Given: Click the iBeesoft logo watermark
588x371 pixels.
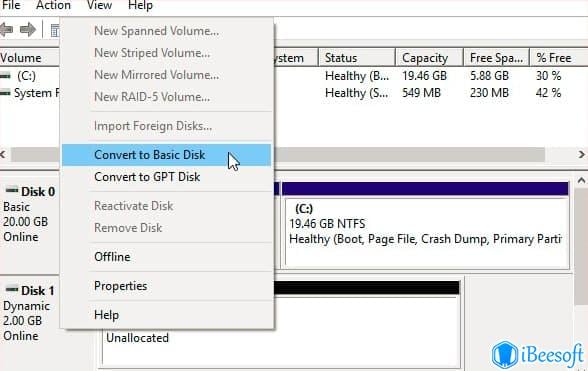Looking at the screenshot, I should [538, 354].
